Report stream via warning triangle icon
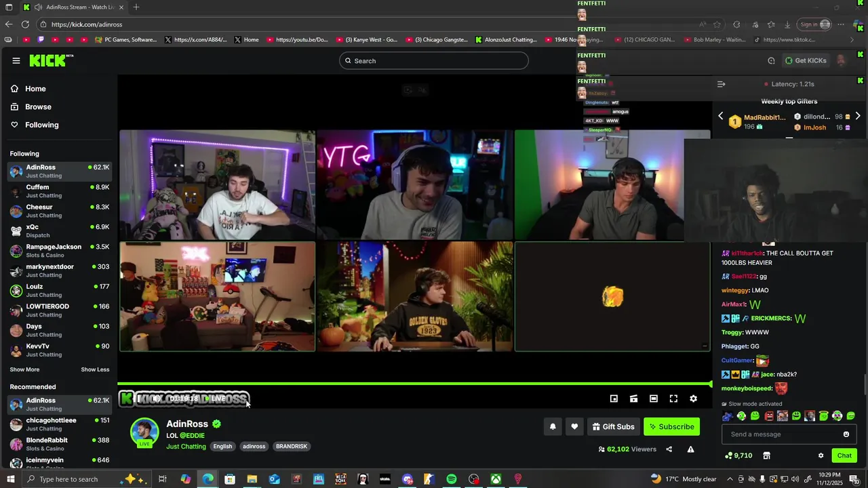Screen dimensions: 868x488 click(690, 449)
